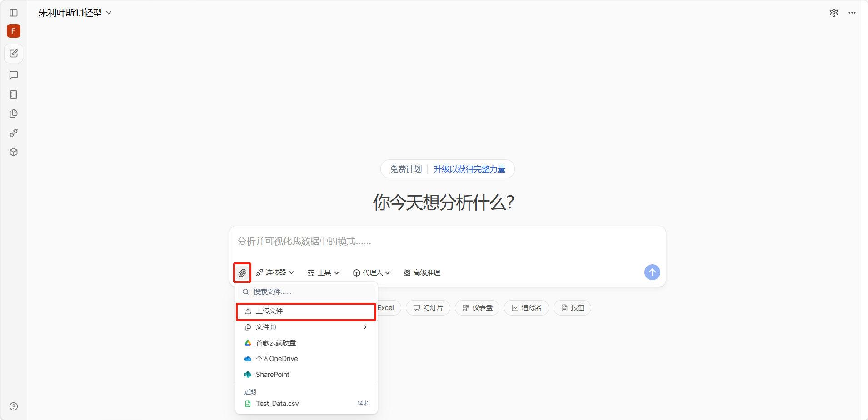Screen dimensions: 868x420
Task: Toggle 高级推理 advanced reasoning
Action: pos(422,272)
